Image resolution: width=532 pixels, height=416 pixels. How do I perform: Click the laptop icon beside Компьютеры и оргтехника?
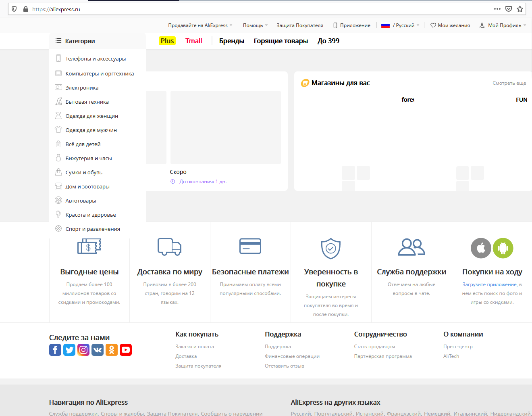[x=58, y=73]
